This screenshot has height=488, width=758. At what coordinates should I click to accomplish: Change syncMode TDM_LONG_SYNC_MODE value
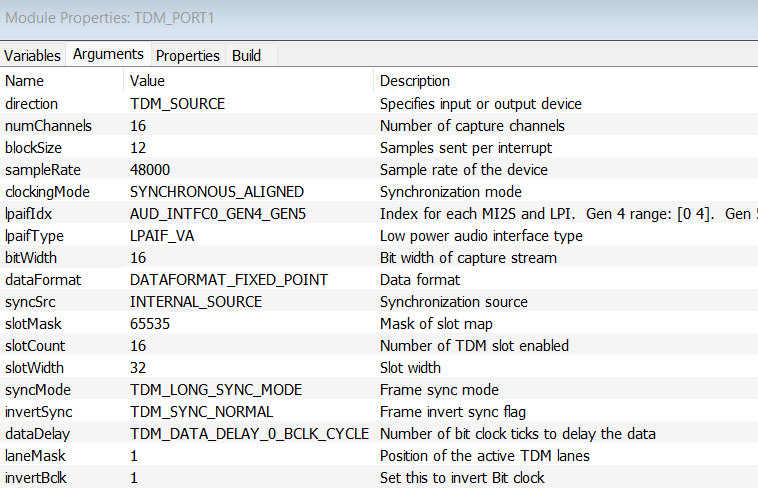tap(215, 390)
